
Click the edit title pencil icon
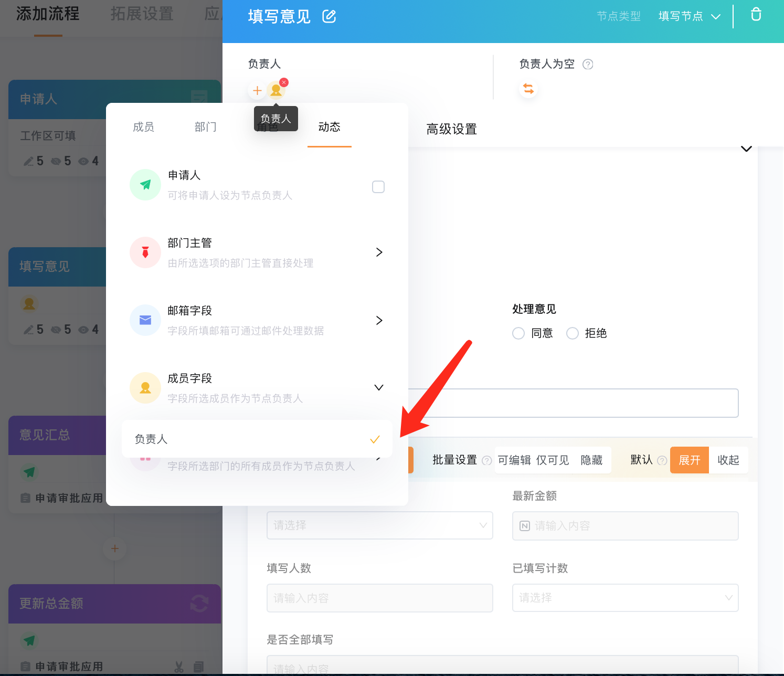tap(329, 16)
